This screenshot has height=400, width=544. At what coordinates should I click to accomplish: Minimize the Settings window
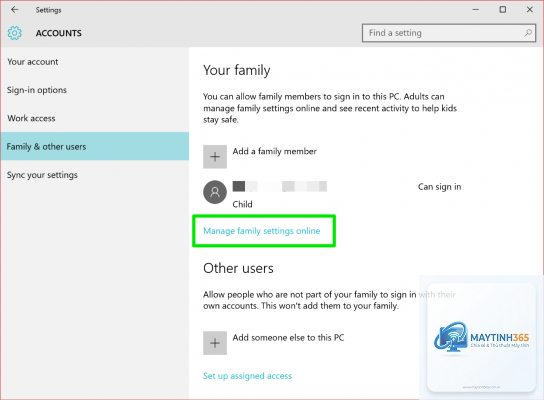point(476,10)
